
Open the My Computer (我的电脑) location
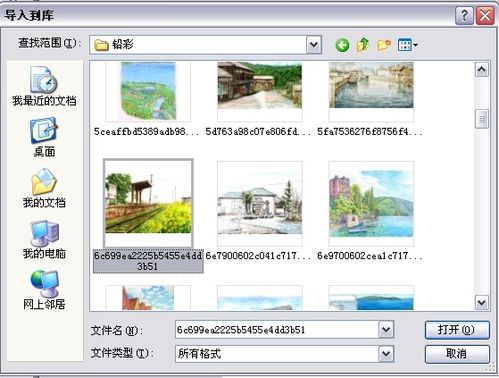tap(44, 239)
